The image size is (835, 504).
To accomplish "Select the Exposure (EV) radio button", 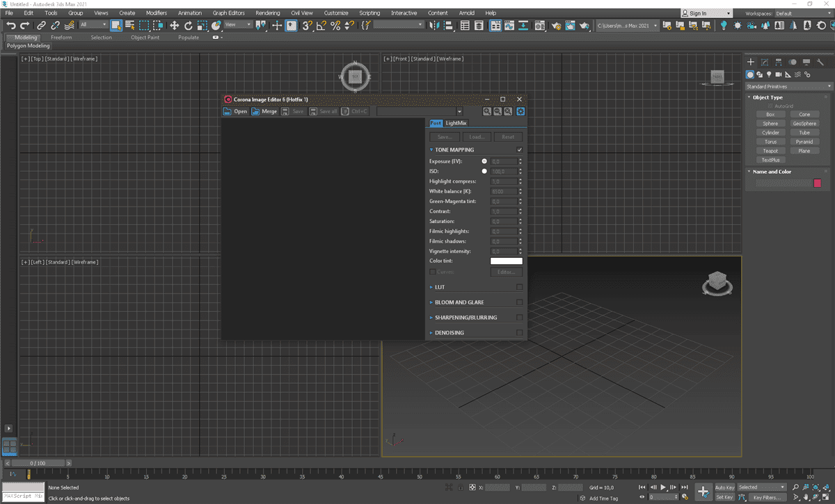I will (x=484, y=161).
